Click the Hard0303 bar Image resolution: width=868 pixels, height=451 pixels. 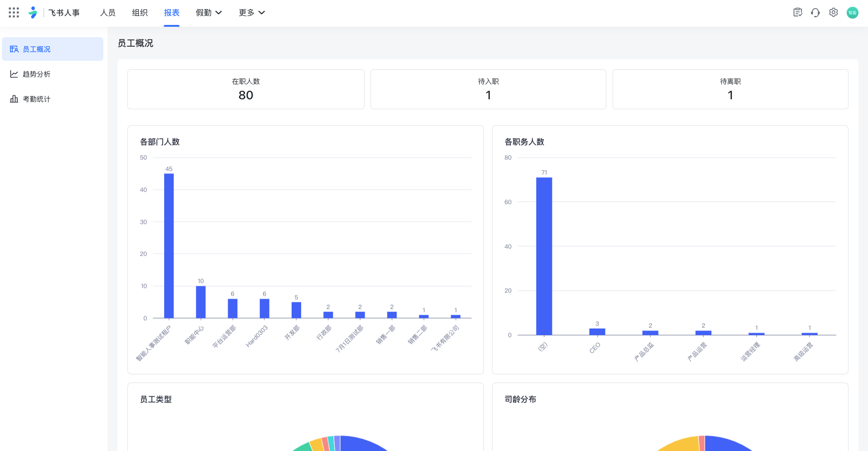click(264, 308)
